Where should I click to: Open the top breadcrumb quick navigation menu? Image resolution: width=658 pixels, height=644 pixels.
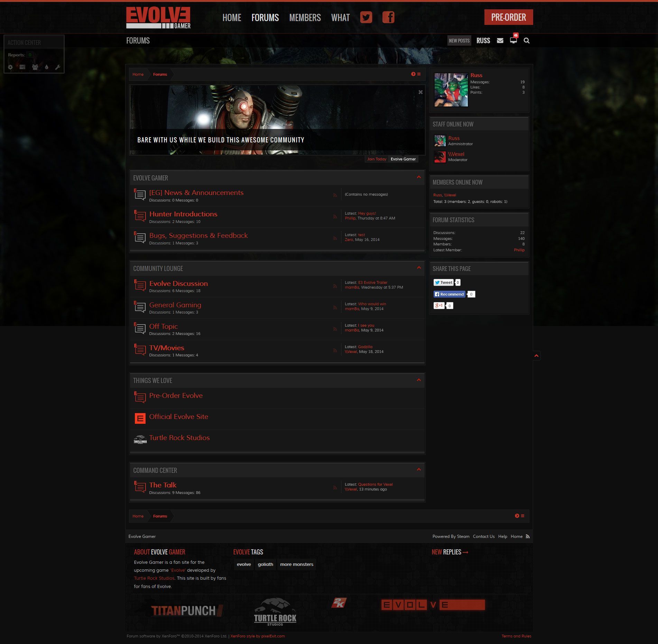416,74
